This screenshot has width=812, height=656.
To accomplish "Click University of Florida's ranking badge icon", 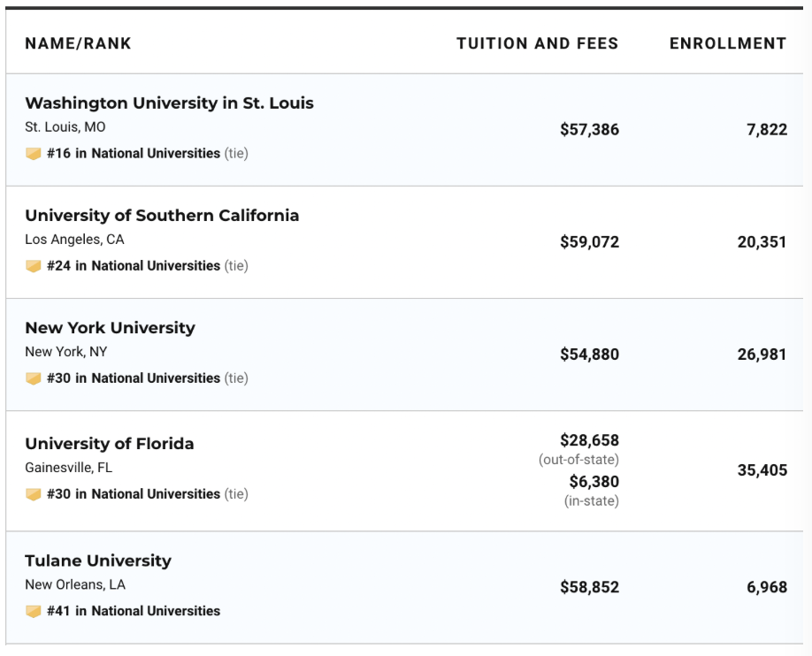I will [x=34, y=494].
